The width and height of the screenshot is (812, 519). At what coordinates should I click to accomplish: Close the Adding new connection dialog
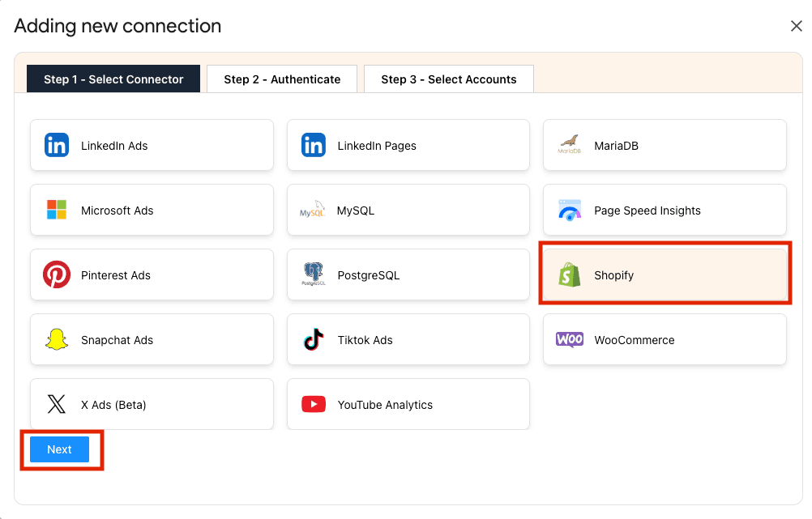[796, 26]
